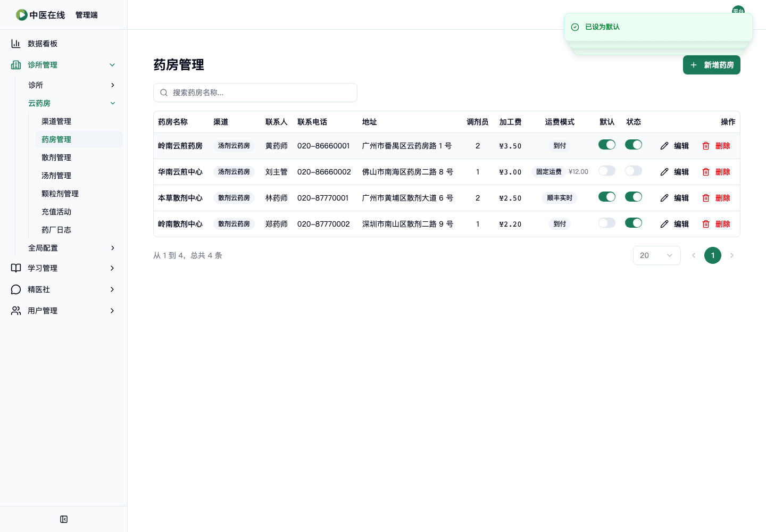
Task: Dismiss the 已设为默认 toast notification
Action: 659,27
